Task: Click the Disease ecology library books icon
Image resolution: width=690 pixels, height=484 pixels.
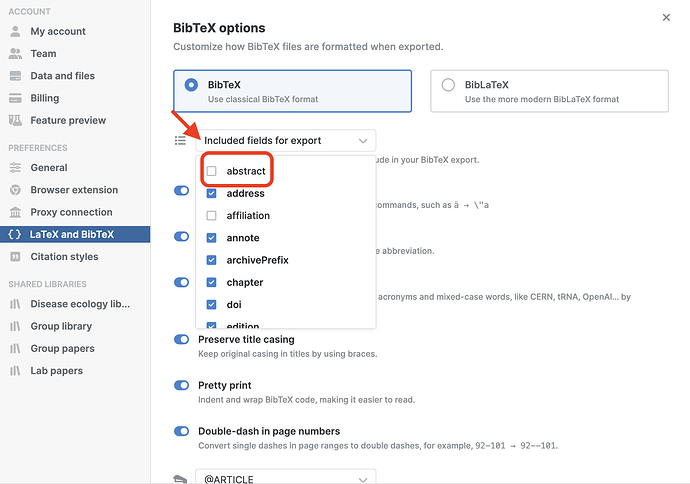Action: [15, 304]
